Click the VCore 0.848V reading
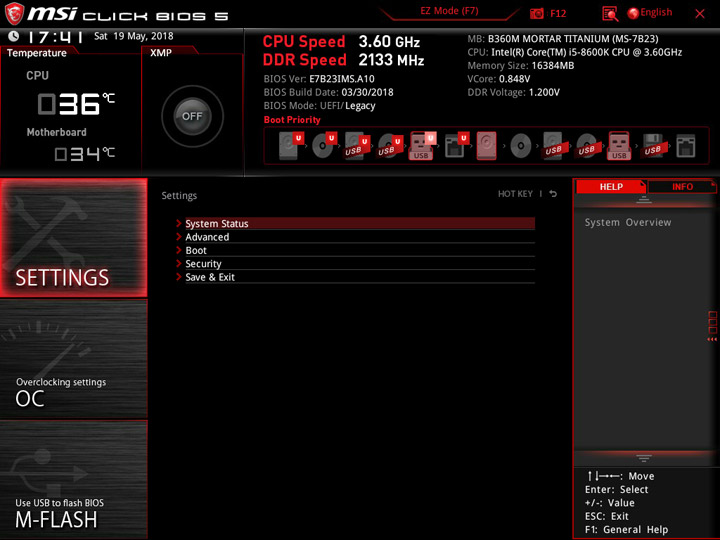 pyautogui.click(x=499, y=79)
